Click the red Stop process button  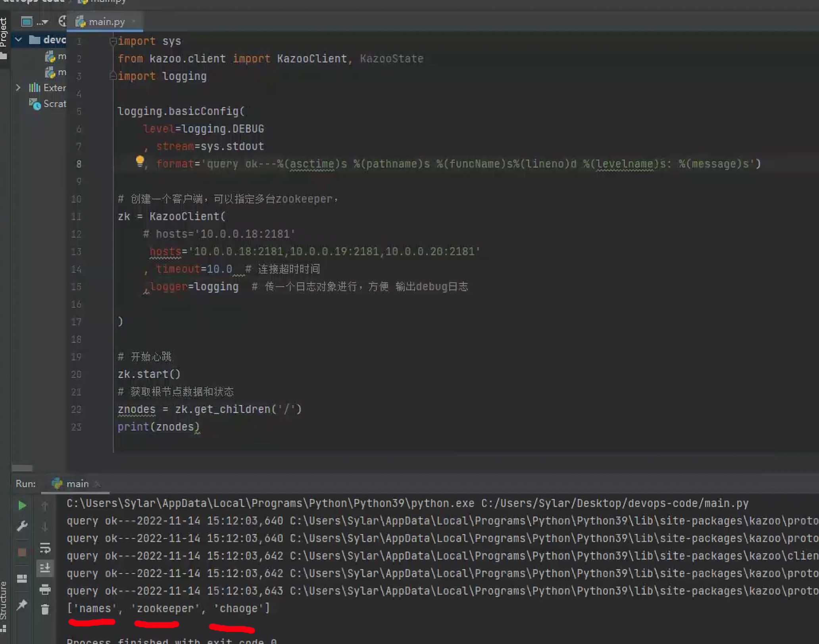coord(22,552)
